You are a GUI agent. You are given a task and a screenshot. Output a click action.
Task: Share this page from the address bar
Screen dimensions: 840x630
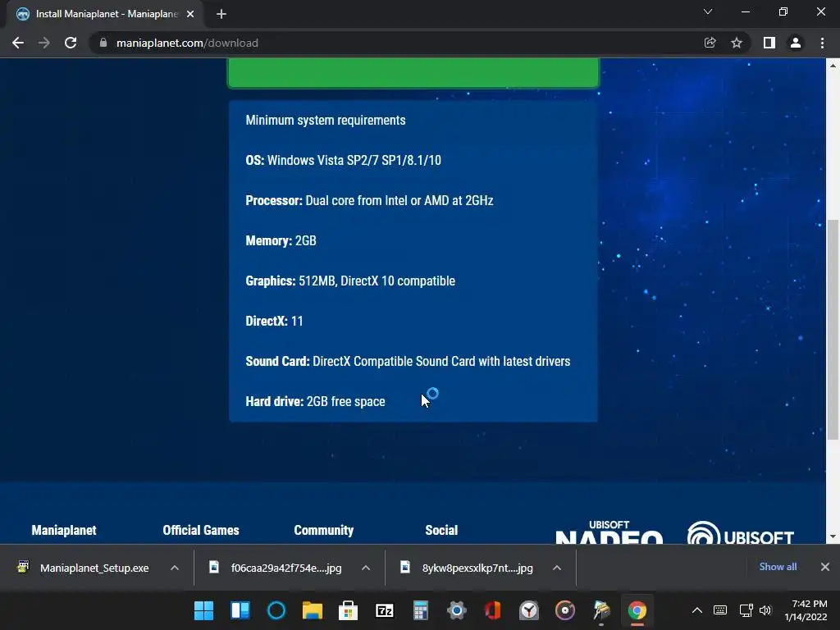(x=710, y=43)
